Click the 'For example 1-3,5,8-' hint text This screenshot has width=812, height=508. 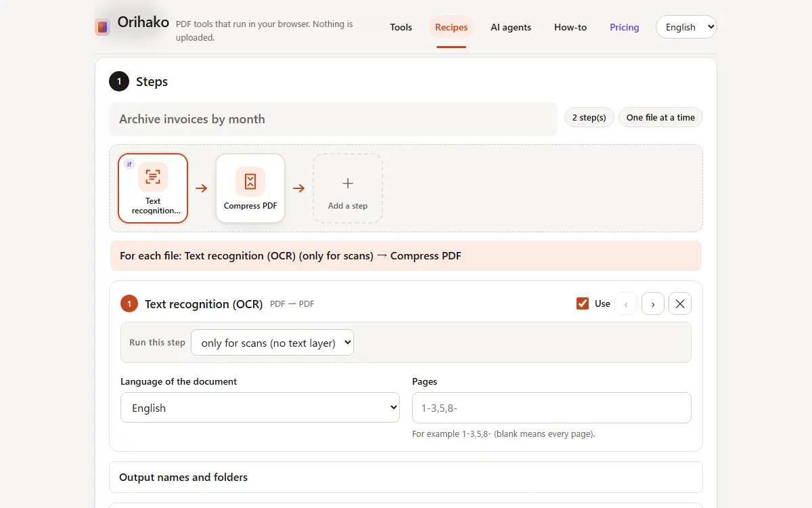coord(503,434)
